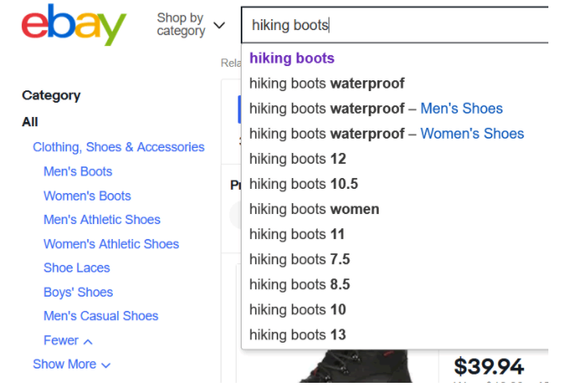Click the eBay logo
Viewport: 586px width, 392px height.
pyautogui.click(x=74, y=25)
